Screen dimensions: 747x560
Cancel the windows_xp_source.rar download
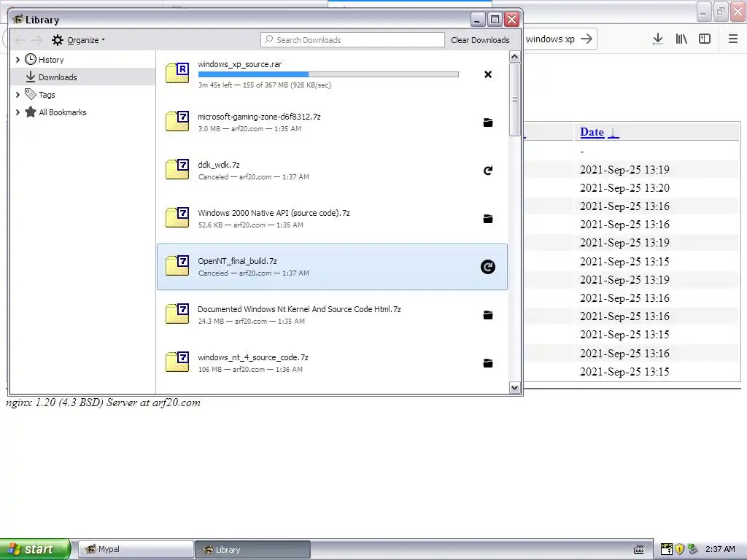coord(488,74)
